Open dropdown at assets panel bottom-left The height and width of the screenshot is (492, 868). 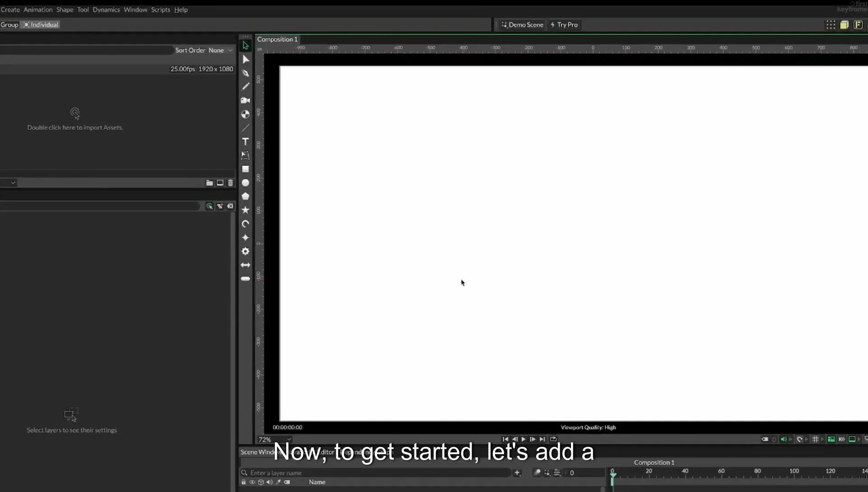9,183
